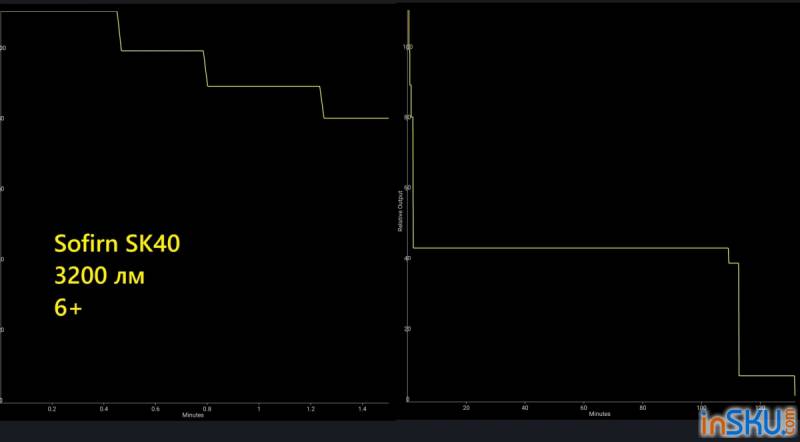Click the 0.4 tick on left chart
Screen dimensions: 800x442
pyautogui.click(x=104, y=409)
